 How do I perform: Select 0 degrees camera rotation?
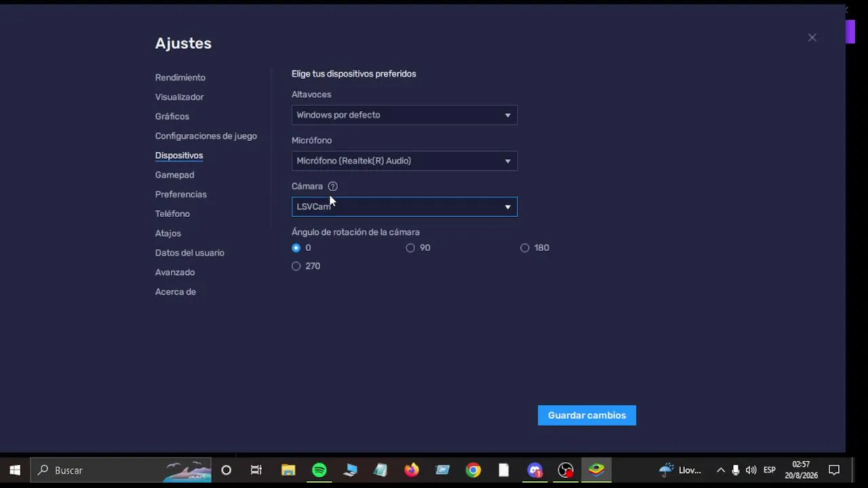(296, 248)
